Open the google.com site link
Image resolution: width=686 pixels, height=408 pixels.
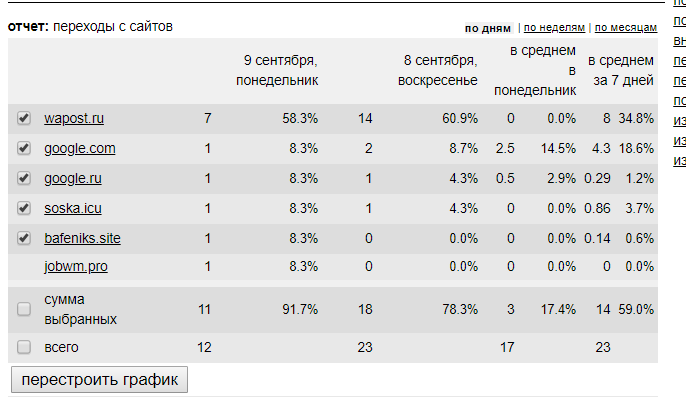(80, 149)
